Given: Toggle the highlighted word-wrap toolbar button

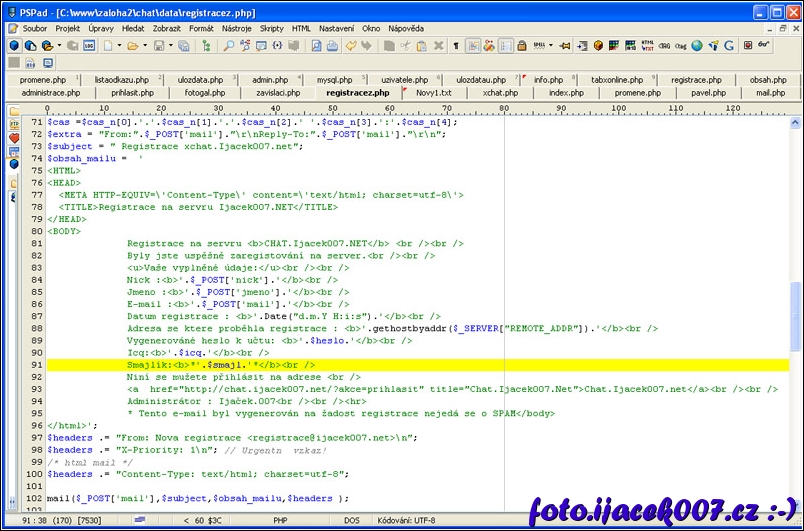Looking at the screenshot, I should 473,46.
